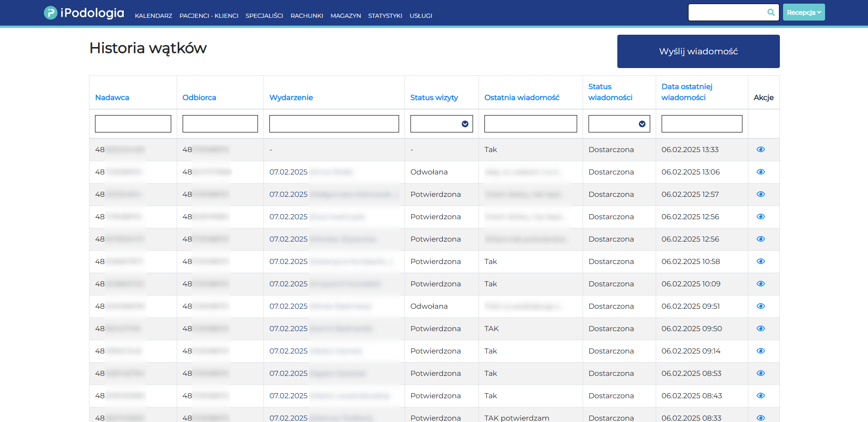Show thread from 06.02.2025 10:09

(x=760, y=284)
